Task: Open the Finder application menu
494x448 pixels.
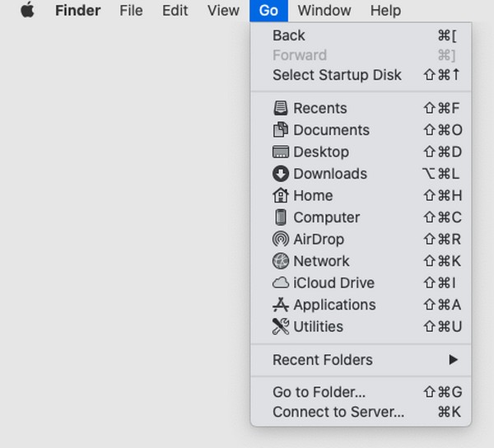Action: pyautogui.click(x=78, y=11)
